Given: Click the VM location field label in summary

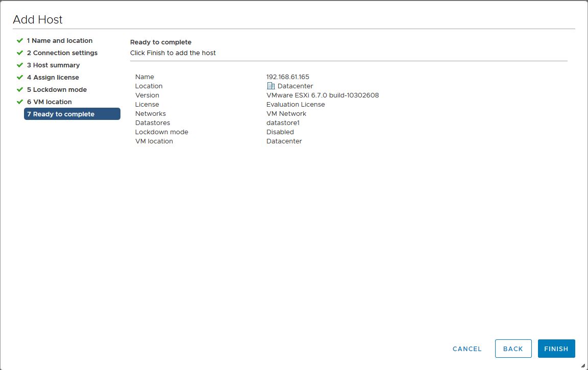Looking at the screenshot, I should click(x=154, y=141).
